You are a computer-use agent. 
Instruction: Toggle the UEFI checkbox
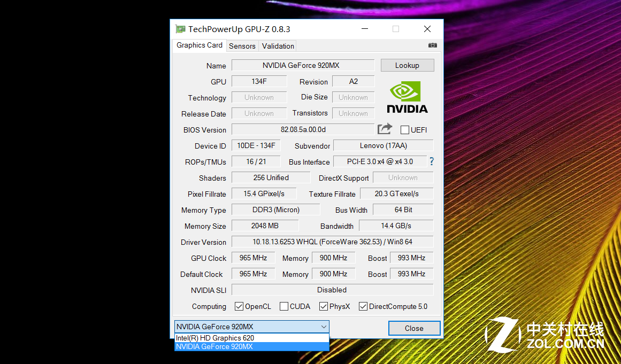pyautogui.click(x=405, y=130)
